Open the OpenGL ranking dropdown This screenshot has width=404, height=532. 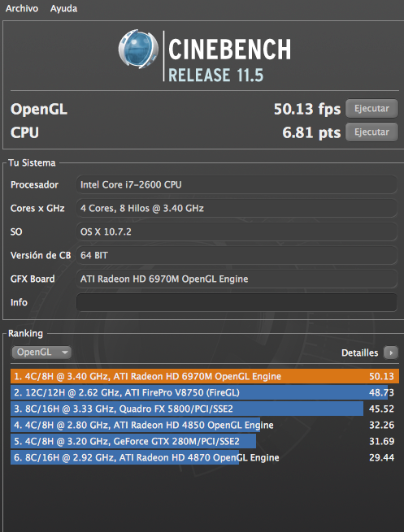point(41,353)
